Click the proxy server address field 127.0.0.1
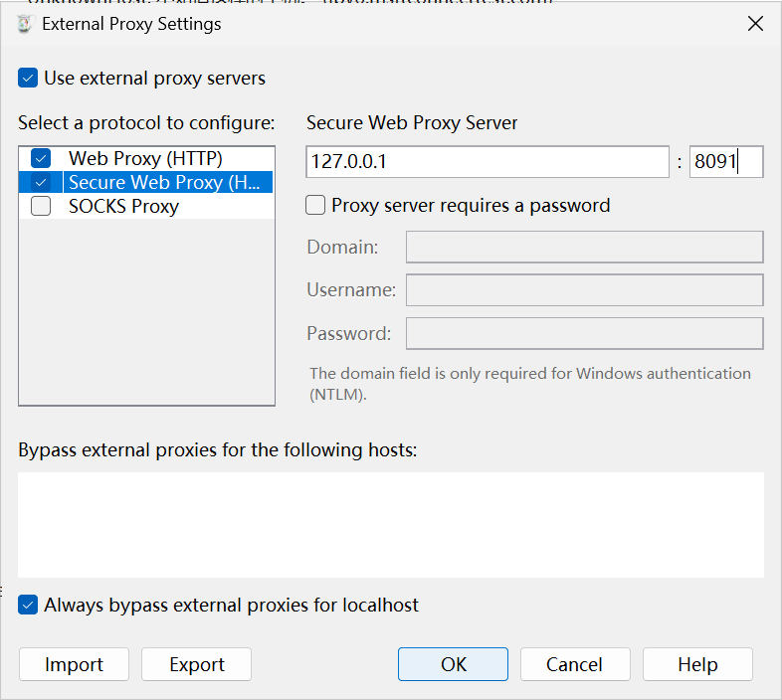The width and height of the screenshot is (782, 700). (488, 162)
